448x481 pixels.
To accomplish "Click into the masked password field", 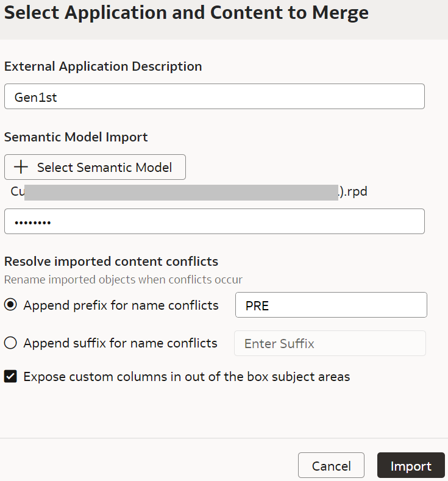I will pos(214,221).
